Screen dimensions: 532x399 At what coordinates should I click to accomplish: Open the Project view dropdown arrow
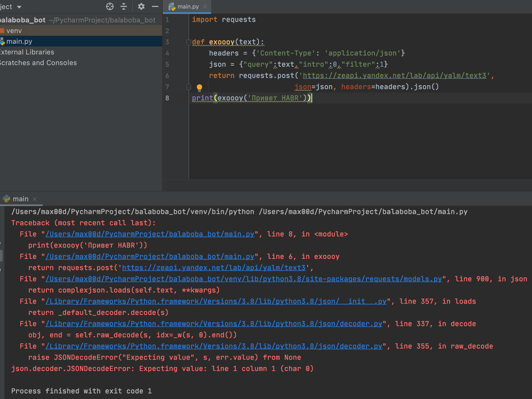point(19,7)
